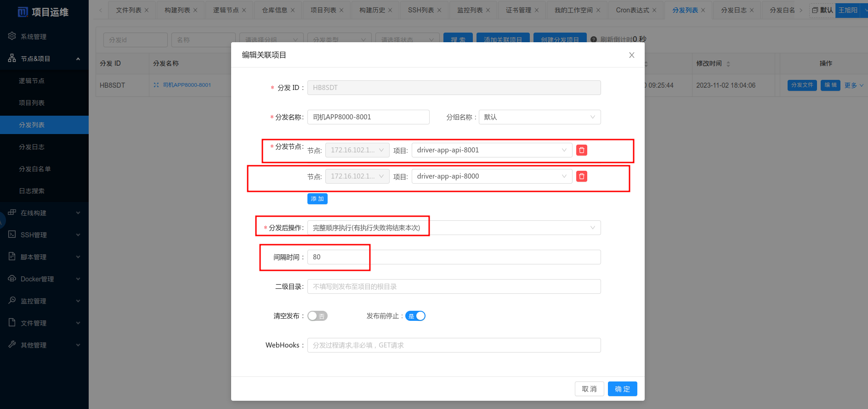Switch to the 监控列表 tab
Image resolution: width=868 pixels, height=409 pixels.
(x=470, y=10)
